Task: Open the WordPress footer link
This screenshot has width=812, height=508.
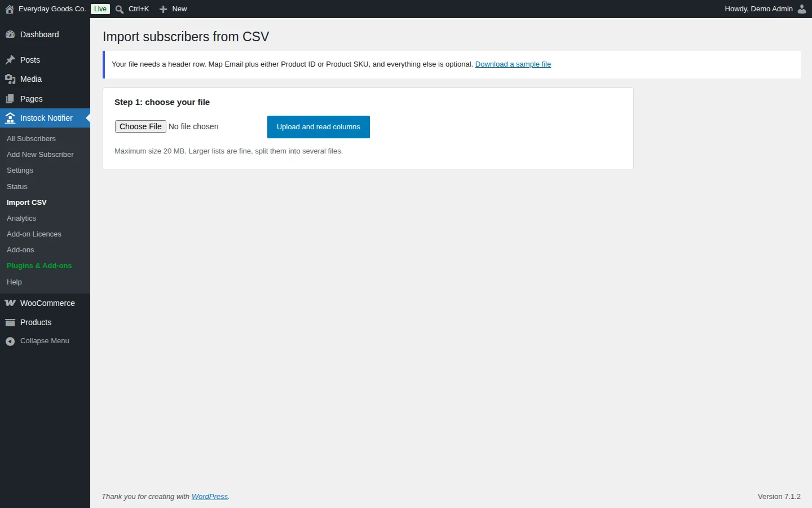Action: (x=210, y=497)
